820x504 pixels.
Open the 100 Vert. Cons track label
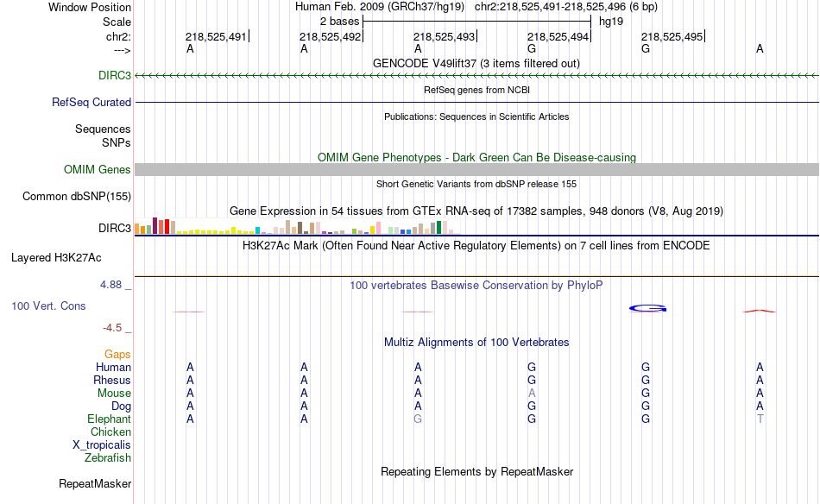48,306
